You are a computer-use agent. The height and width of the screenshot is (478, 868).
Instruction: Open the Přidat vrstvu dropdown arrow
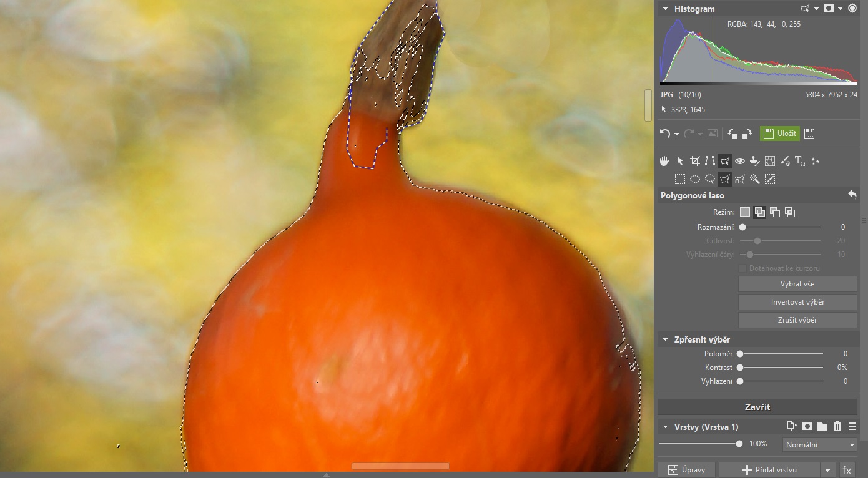[827, 471]
